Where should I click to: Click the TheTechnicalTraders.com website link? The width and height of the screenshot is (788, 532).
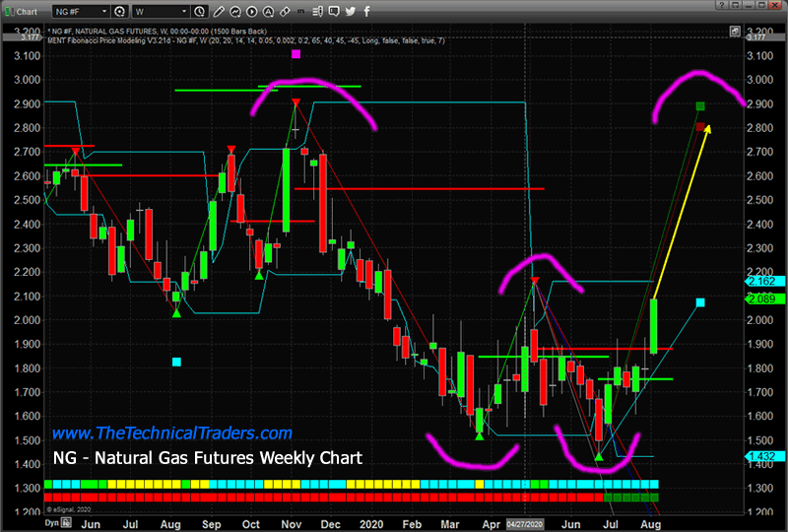(x=171, y=433)
